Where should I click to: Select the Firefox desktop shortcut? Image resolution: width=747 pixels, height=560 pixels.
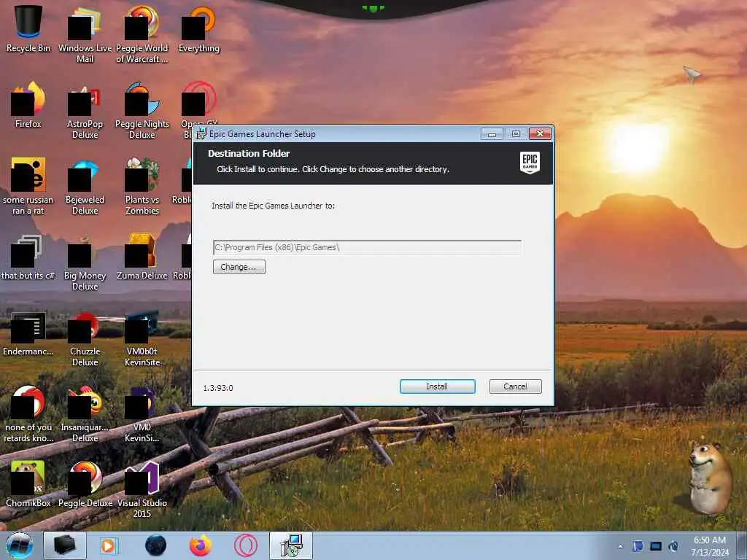tap(28, 105)
